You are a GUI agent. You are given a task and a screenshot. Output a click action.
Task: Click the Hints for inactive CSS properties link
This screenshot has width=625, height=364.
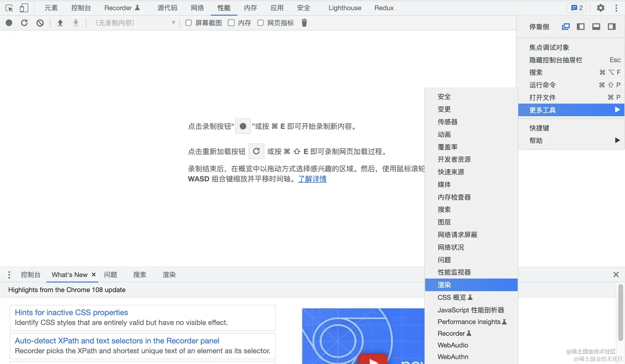(71, 312)
